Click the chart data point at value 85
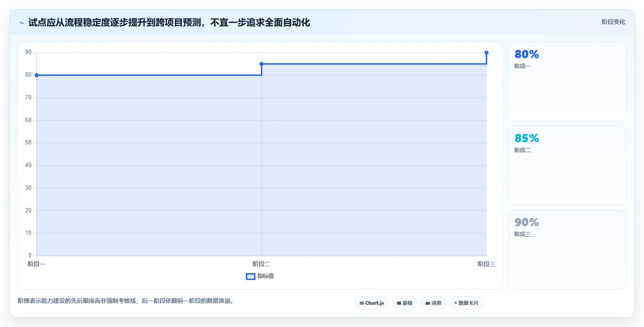644x327 pixels. pos(261,64)
